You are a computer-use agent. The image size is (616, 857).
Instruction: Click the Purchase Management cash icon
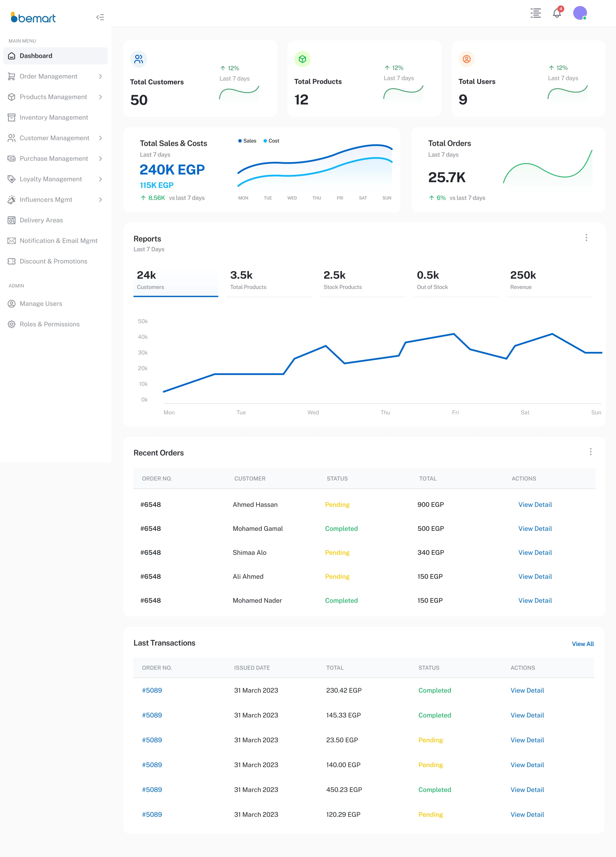pos(12,158)
